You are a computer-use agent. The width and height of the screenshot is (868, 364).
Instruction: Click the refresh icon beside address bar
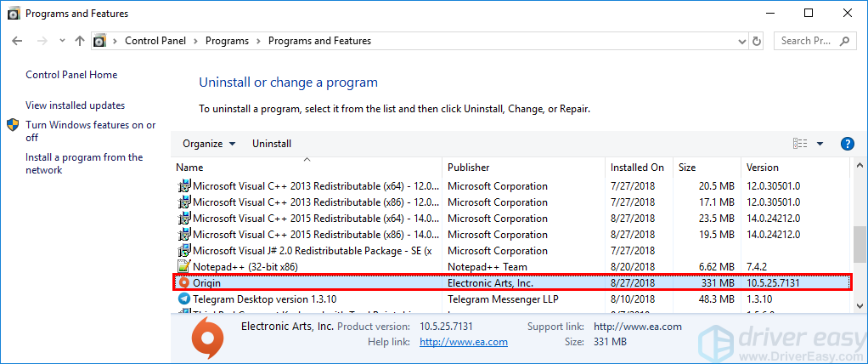point(756,41)
